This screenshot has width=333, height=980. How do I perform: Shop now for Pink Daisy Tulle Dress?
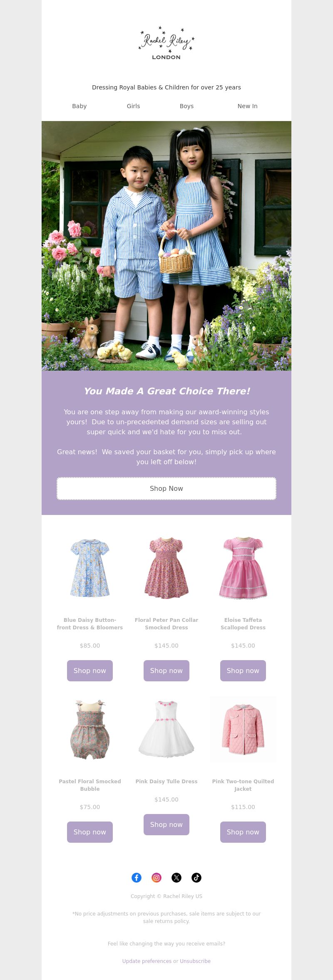166,824
